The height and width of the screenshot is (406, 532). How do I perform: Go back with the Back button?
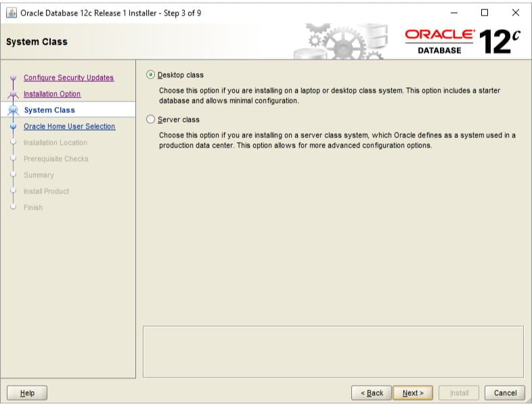point(372,392)
